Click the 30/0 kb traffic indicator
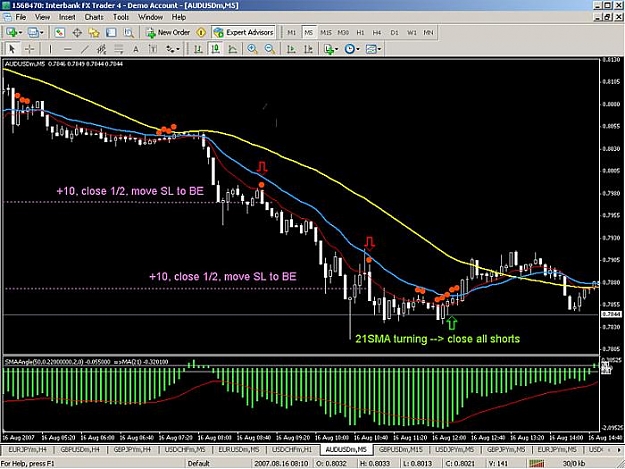The image size is (625, 469). tap(574, 463)
